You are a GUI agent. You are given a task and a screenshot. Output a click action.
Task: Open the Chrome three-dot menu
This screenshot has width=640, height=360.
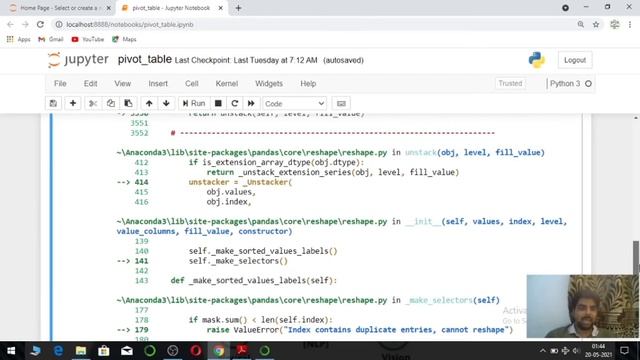point(630,24)
